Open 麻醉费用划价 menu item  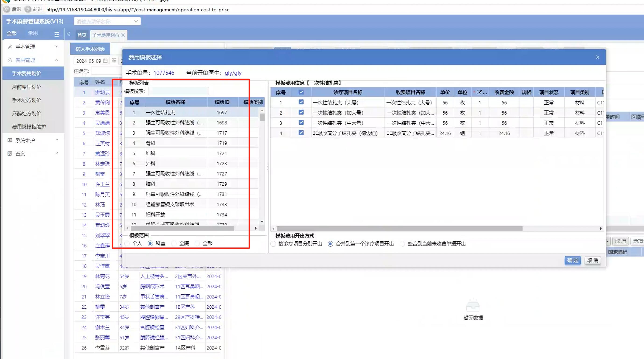coord(27,87)
